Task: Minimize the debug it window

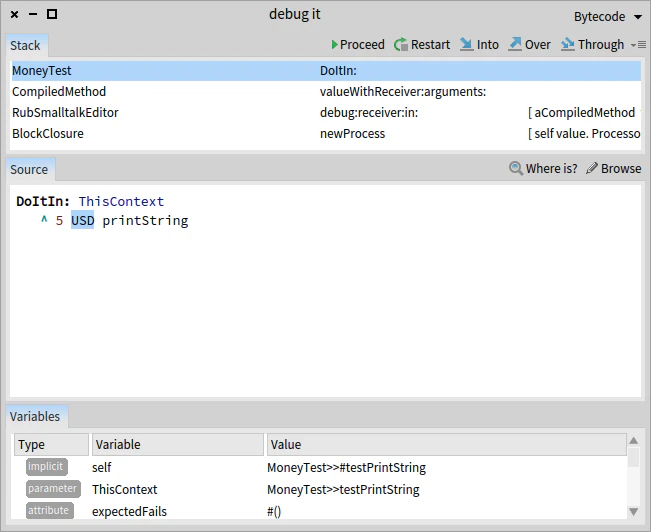Action: click(x=33, y=15)
